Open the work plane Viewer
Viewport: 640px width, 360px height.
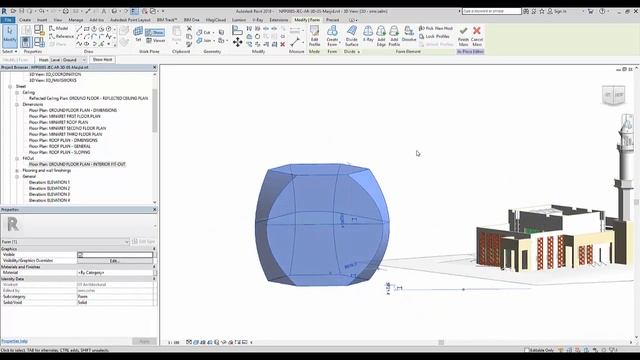[x=156, y=40]
